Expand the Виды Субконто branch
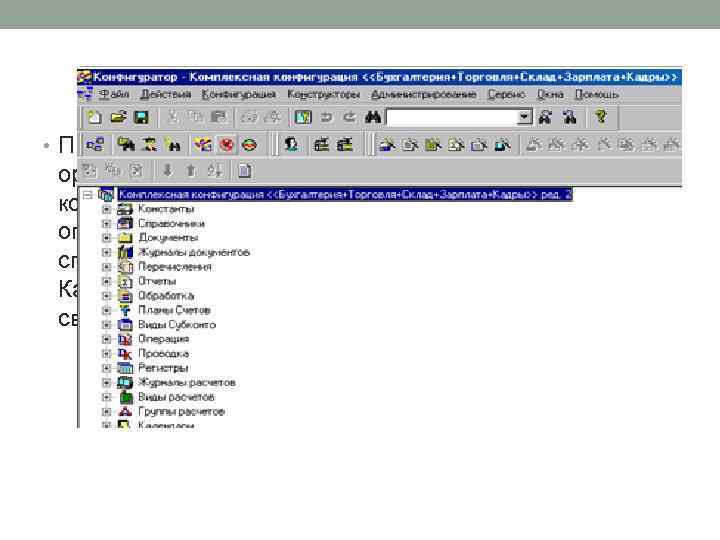 (107, 325)
